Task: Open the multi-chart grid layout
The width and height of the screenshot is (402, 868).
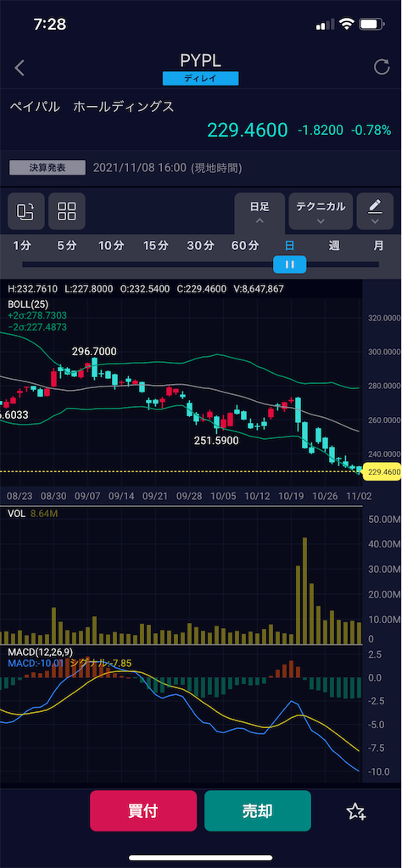Action: (x=67, y=211)
